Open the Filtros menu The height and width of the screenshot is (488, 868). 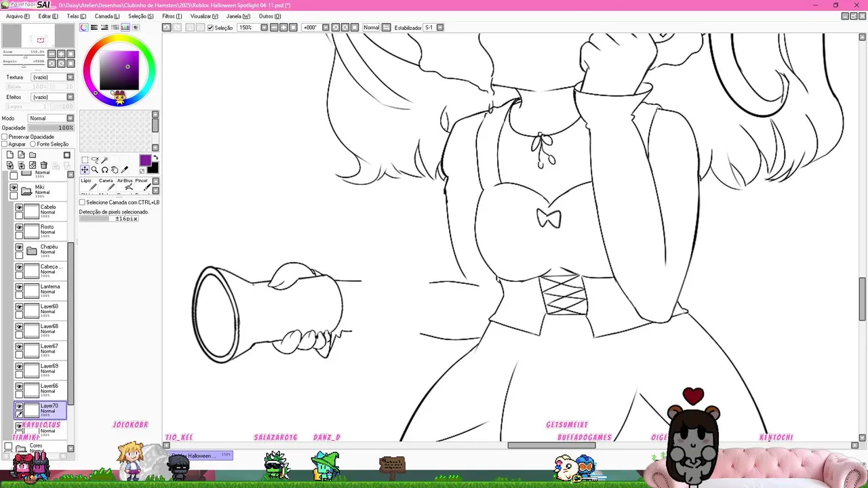(172, 16)
